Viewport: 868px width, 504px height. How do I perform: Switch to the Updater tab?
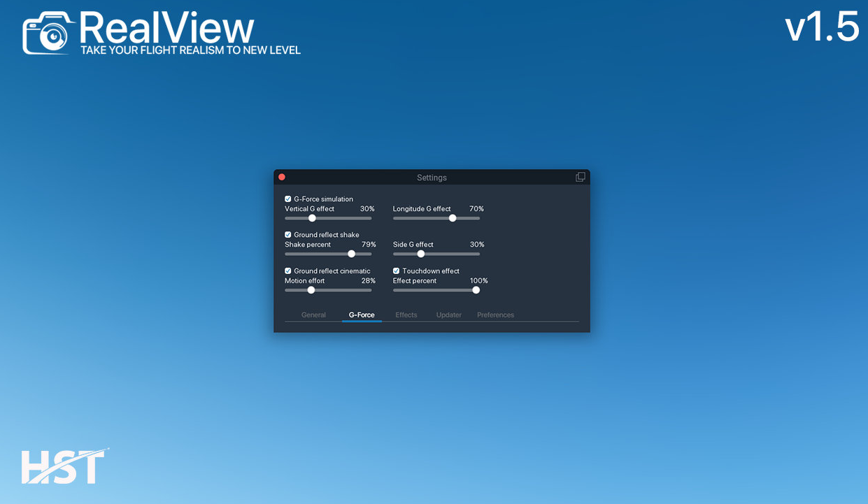coord(448,315)
